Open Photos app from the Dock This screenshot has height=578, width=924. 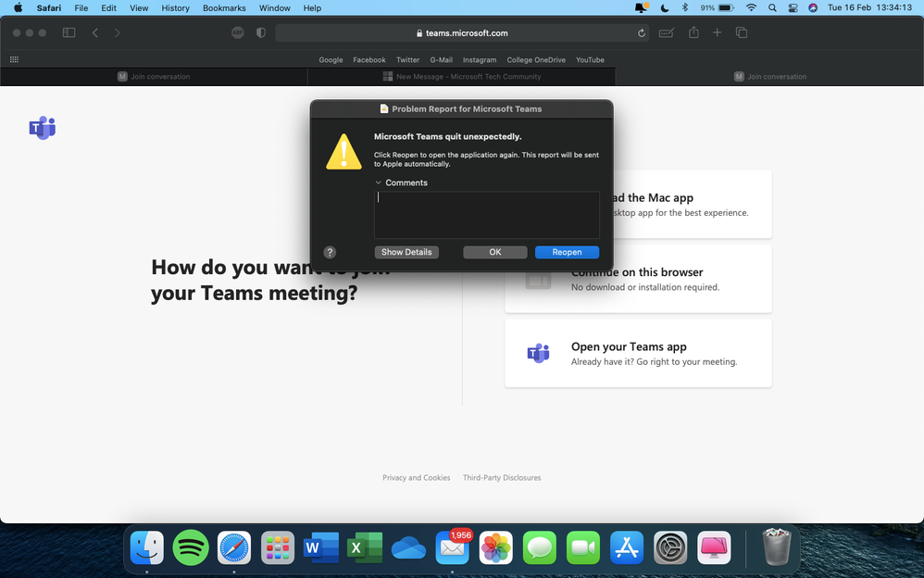(495, 547)
